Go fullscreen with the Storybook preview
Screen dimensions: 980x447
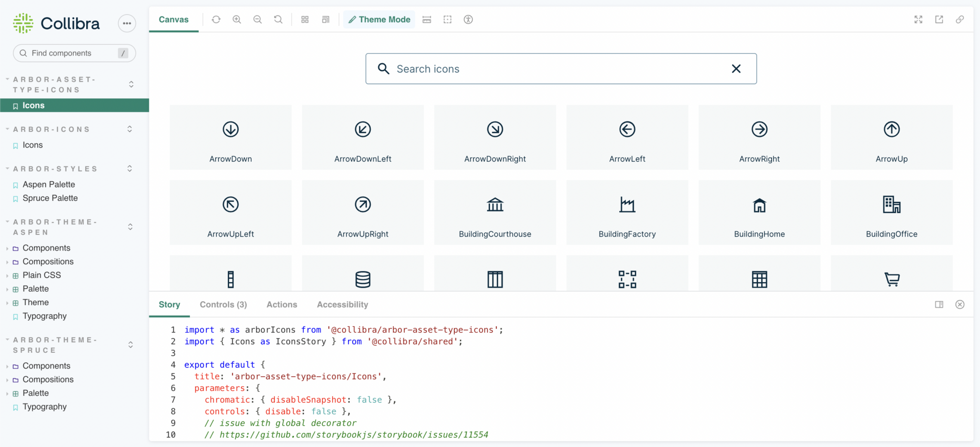[x=918, y=20]
